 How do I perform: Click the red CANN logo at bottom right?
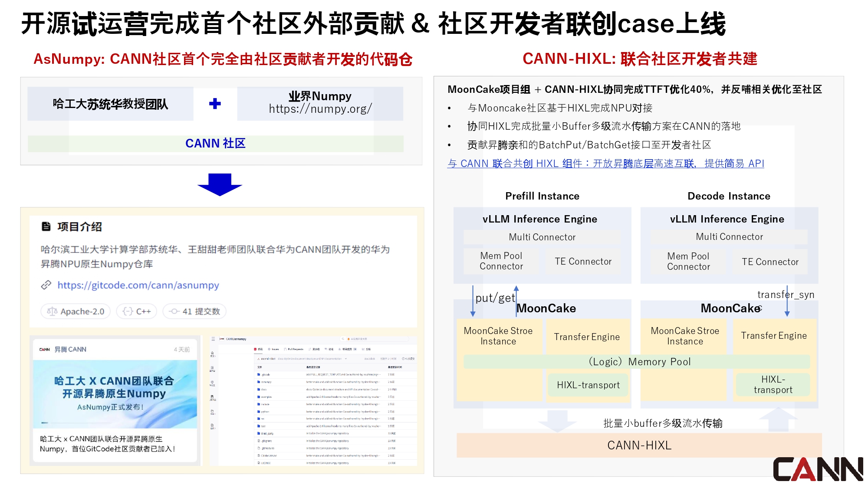tap(817, 469)
